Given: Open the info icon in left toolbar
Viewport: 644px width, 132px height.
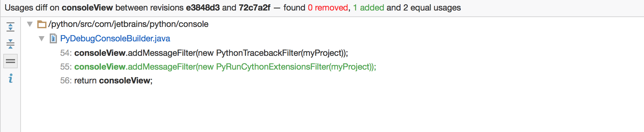Looking at the screenshot, I should [x=10, y=78].
